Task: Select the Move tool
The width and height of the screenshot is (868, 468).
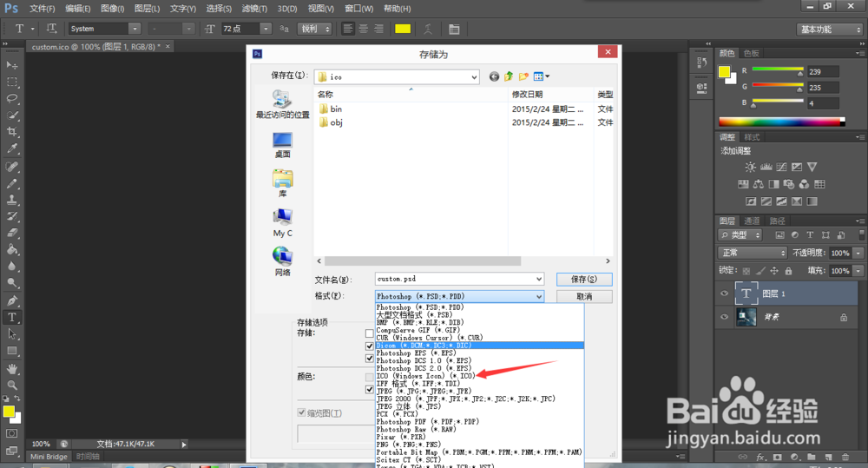Action: point(12,65)
